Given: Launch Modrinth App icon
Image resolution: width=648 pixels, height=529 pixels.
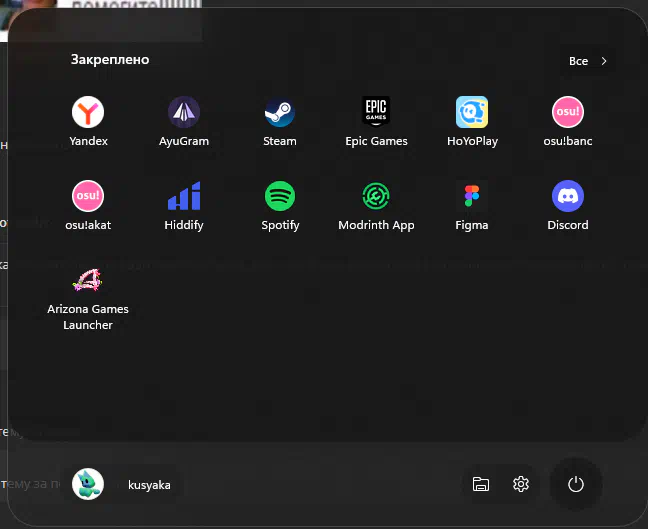Looking at the screenshot, I should (376, 196).
